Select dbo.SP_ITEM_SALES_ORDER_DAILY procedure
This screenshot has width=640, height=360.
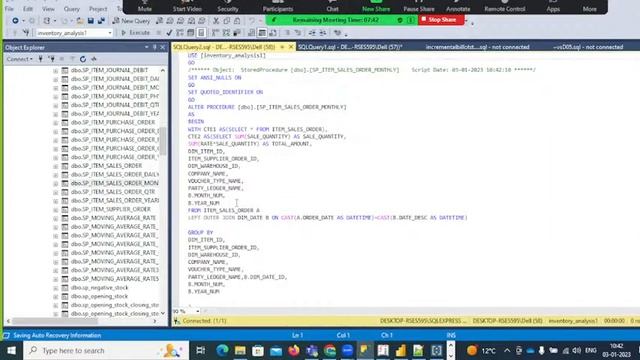coord(114,174)
